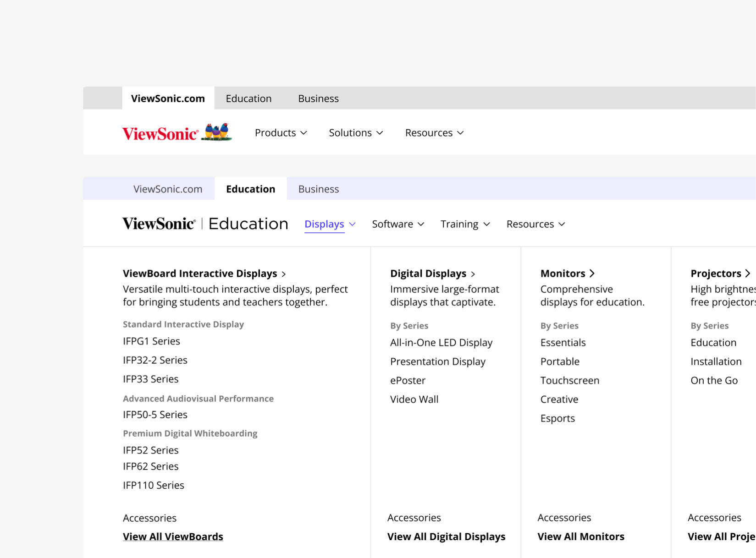This screenshot has height=558, width=756.
Task: Open IFP52 Series link
Action: point(150,450)
